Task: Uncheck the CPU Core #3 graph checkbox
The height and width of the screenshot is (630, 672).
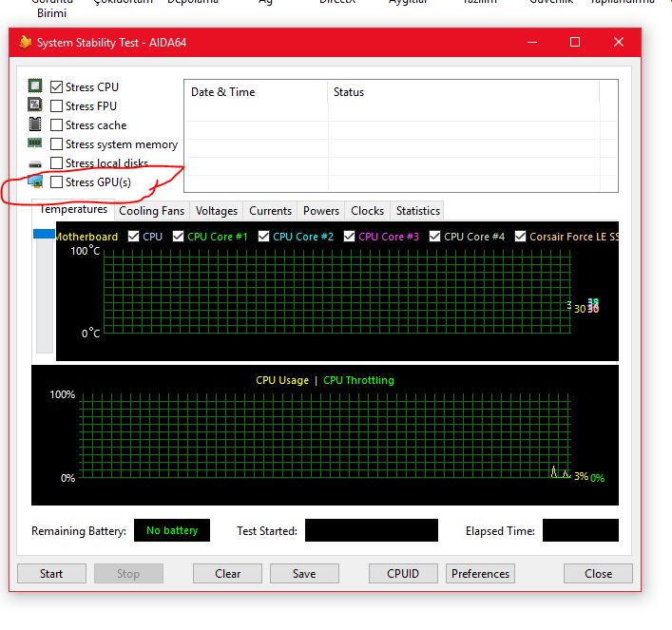Action: (x=349, y=237)
